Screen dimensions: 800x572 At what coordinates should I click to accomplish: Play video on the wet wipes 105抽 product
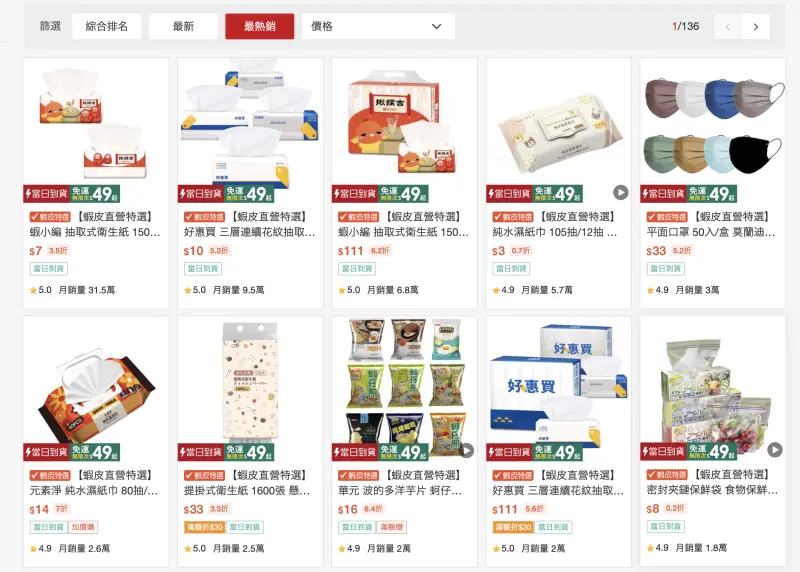[620, 192]
